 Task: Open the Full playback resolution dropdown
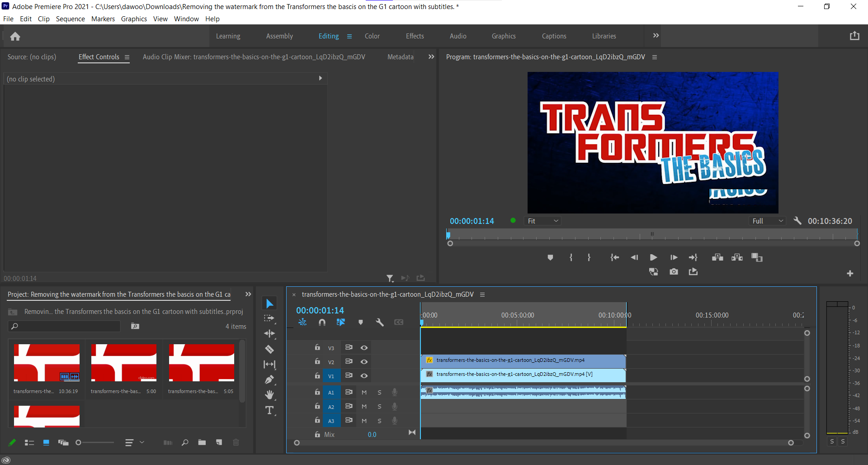tap(767, 221)
